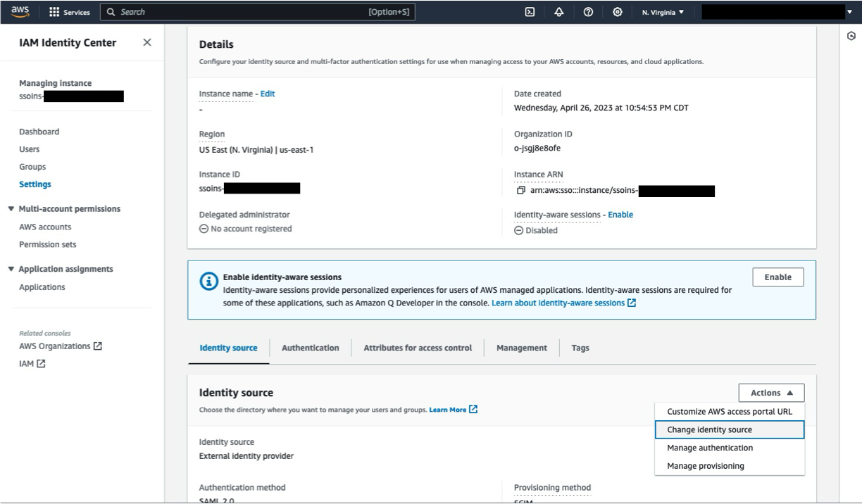Open the account settings gear
This screenshot has height=504, width=862.
pos(617,11)
